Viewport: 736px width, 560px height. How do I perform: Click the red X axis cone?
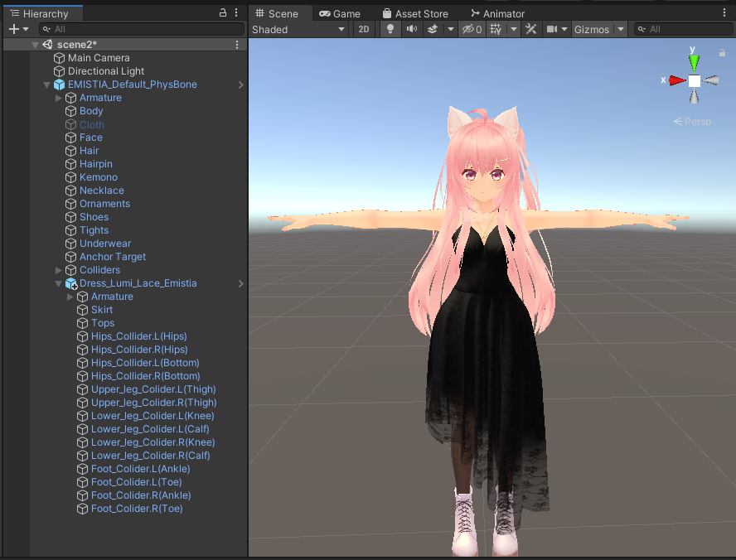677,80
